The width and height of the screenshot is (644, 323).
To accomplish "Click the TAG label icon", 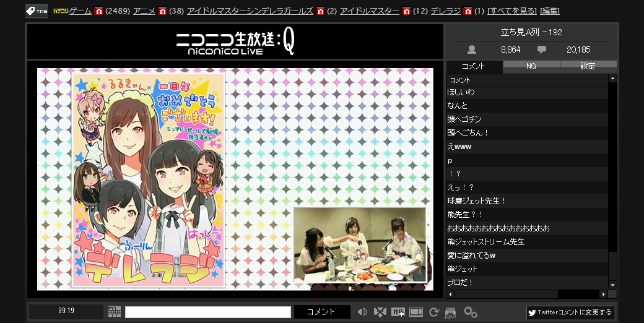I will click(37, 11).
